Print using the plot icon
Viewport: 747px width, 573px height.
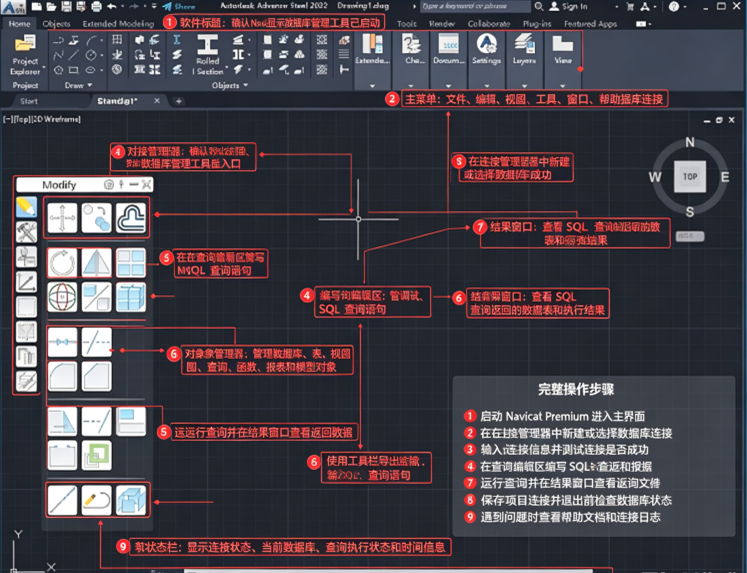tap(96, 6)
